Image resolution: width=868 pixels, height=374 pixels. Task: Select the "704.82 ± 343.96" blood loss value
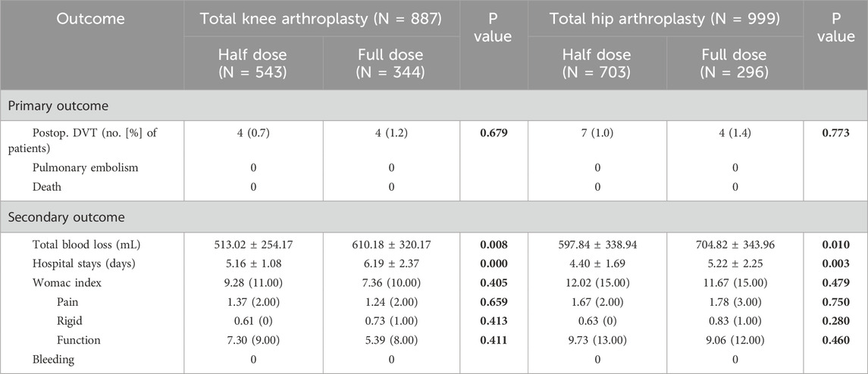[735, 245]
